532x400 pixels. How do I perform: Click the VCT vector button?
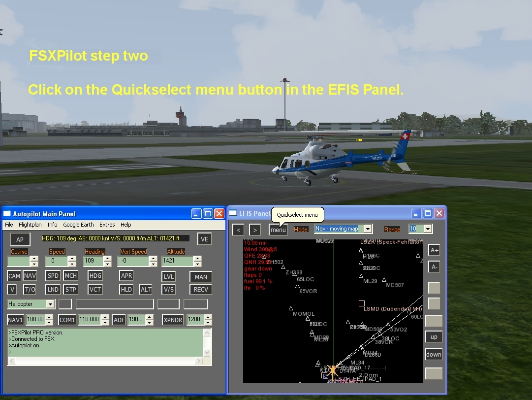click(95, 289)
